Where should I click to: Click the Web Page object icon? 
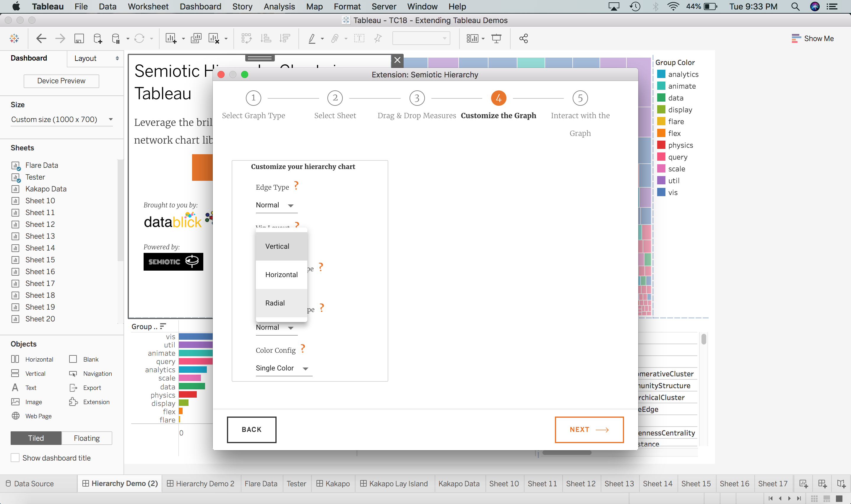[x=16, y=416]
